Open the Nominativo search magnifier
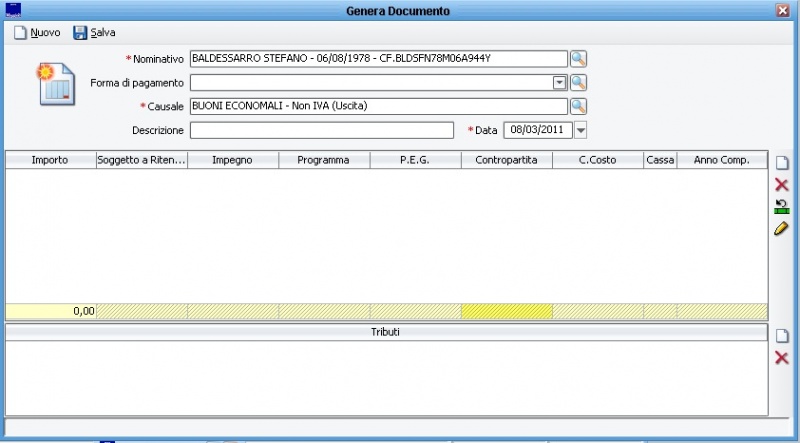Screen dimensions: 800x443 [578, 58]
